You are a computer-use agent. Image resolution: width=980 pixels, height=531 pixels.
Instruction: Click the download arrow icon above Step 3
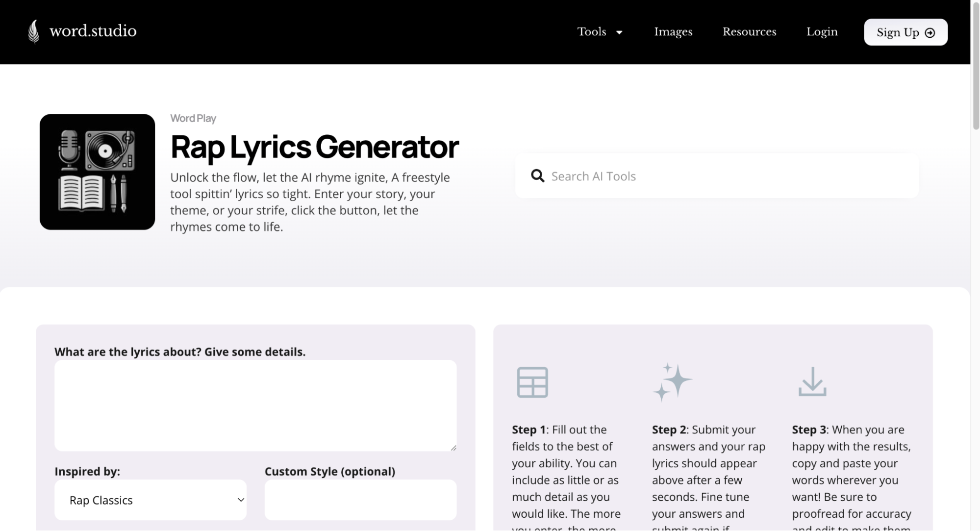click(812, 381)
